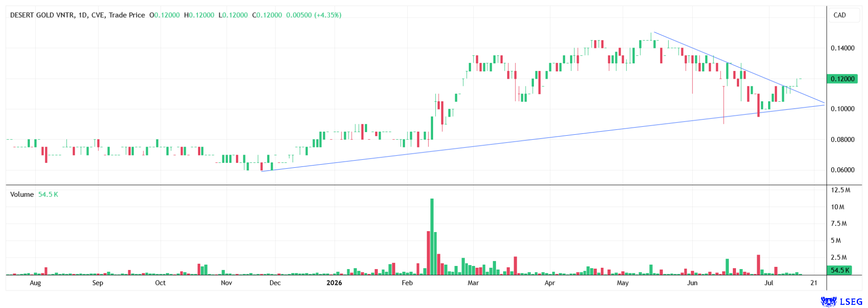Click the 0.06000 price axis label
The width and height of the screenshot is (868, 308).
tap(843, 170)
